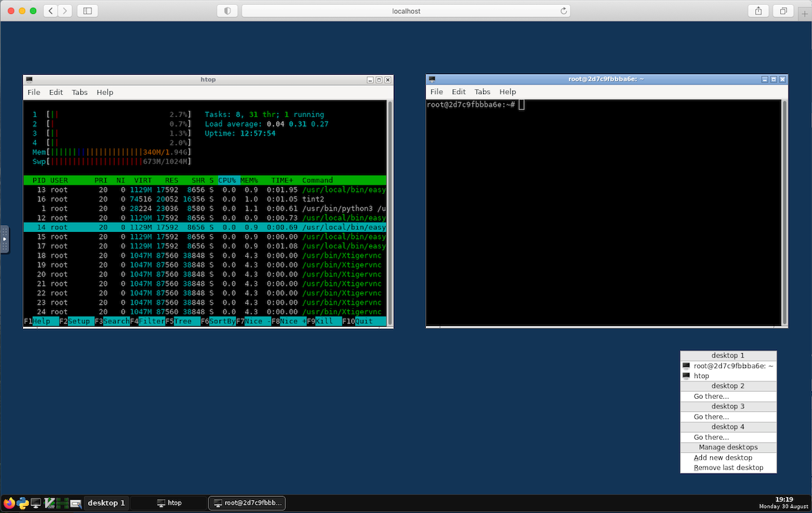812x513 pixels.
Task: Sort htop by the PID column header
Action: tap(39, 180)
